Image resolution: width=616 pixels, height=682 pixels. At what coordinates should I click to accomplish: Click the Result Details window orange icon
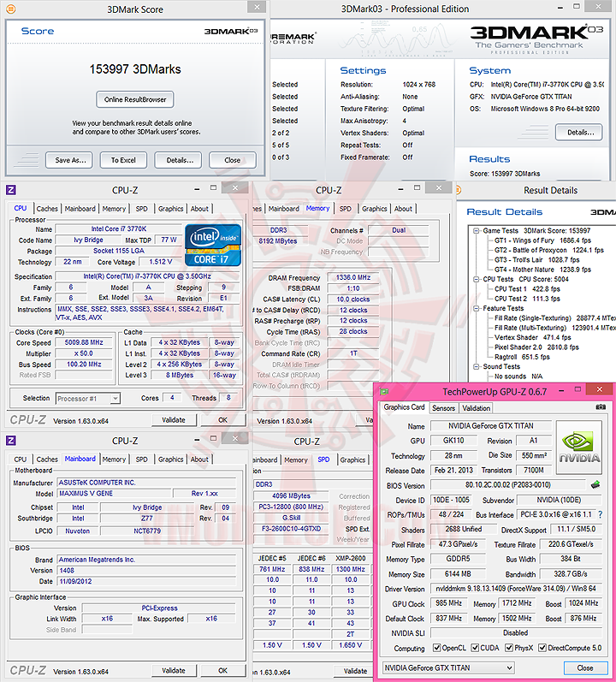click(x=458, y=190)
